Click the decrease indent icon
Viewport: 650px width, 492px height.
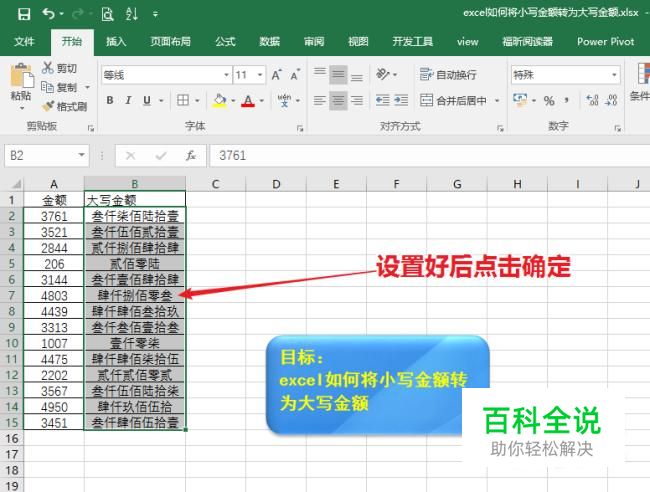[382, 100]
